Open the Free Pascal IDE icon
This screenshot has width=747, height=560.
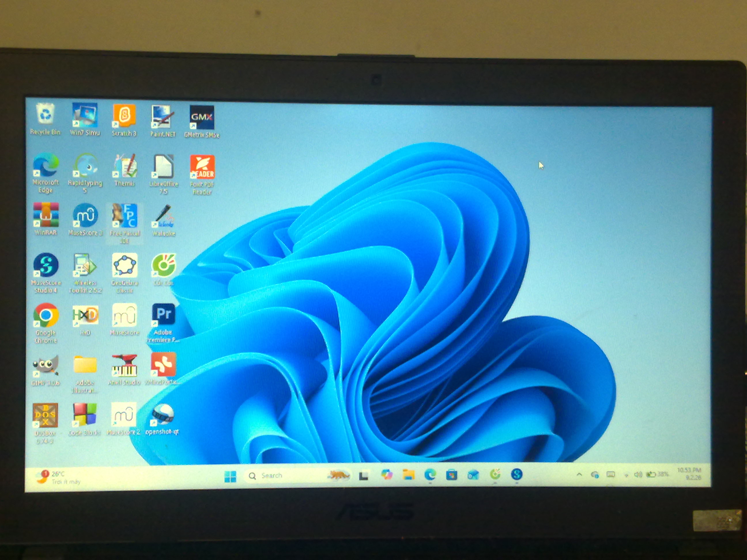[124, 216]
